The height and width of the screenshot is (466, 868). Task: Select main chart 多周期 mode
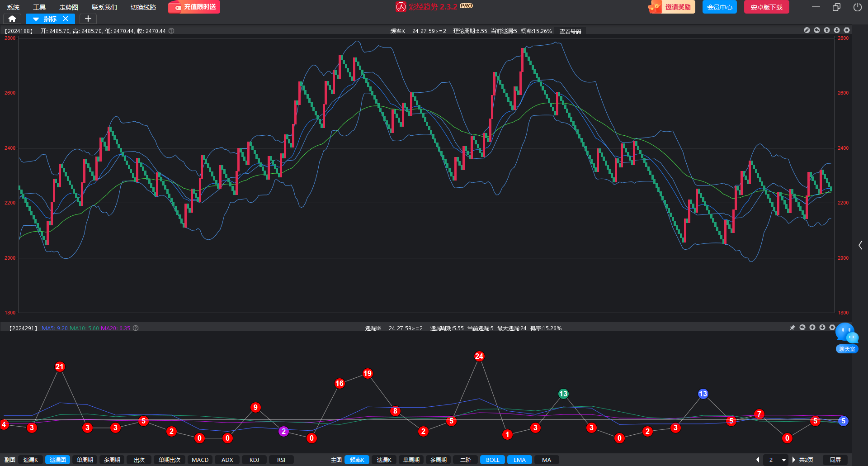[439, 460]
